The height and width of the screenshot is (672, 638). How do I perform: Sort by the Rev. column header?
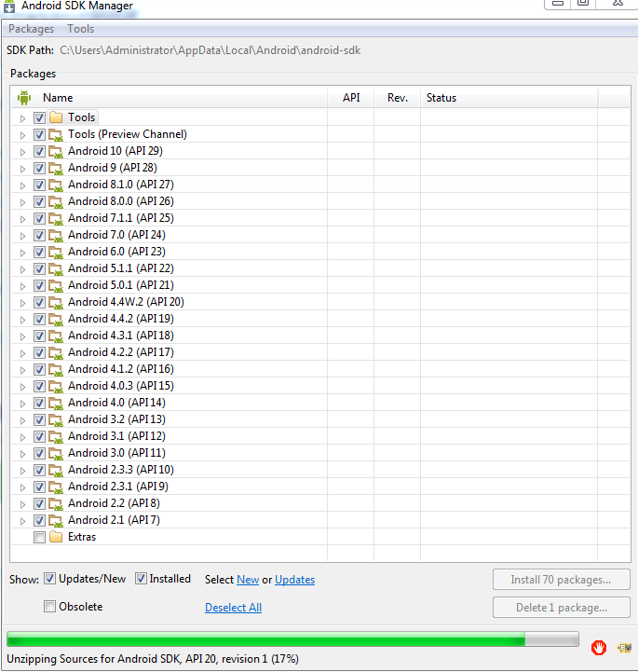(398, 98)
